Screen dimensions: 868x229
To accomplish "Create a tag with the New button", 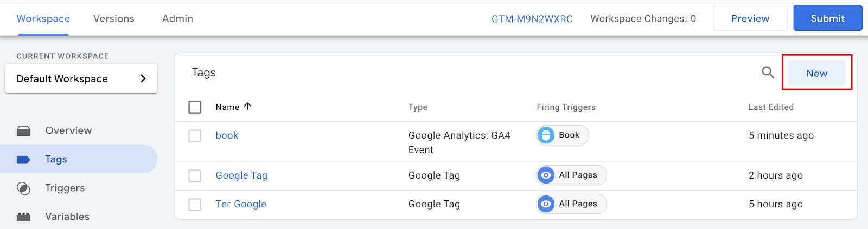I will tap(817, 73).
